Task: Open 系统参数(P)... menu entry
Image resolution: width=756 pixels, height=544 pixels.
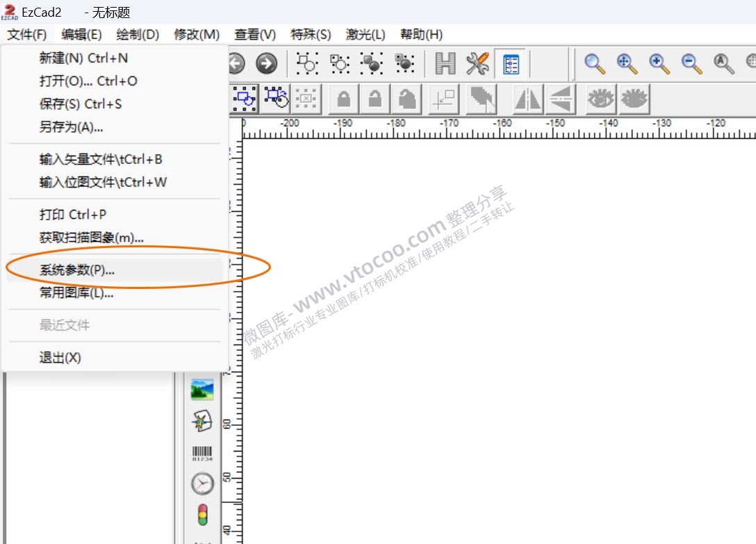Action: tap(77, 270)
